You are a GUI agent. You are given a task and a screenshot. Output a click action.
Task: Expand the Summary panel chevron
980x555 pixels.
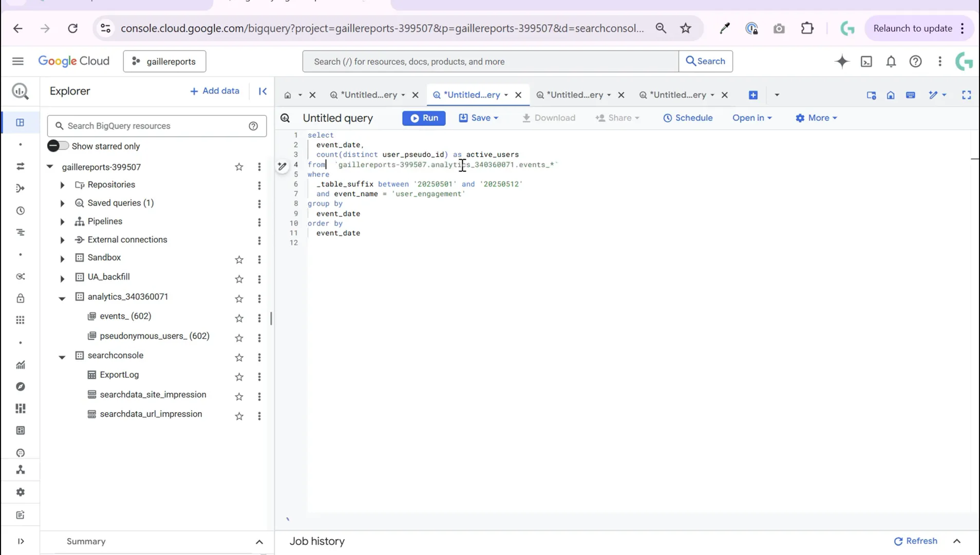pyautogui.click(x=259, y=542)
